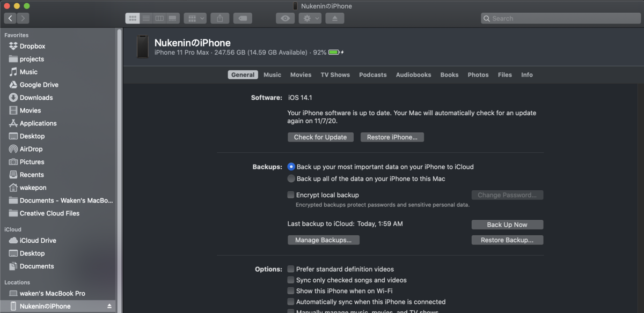Click the Check for Update button
This screenshot has height=313, width=644.
320,137
